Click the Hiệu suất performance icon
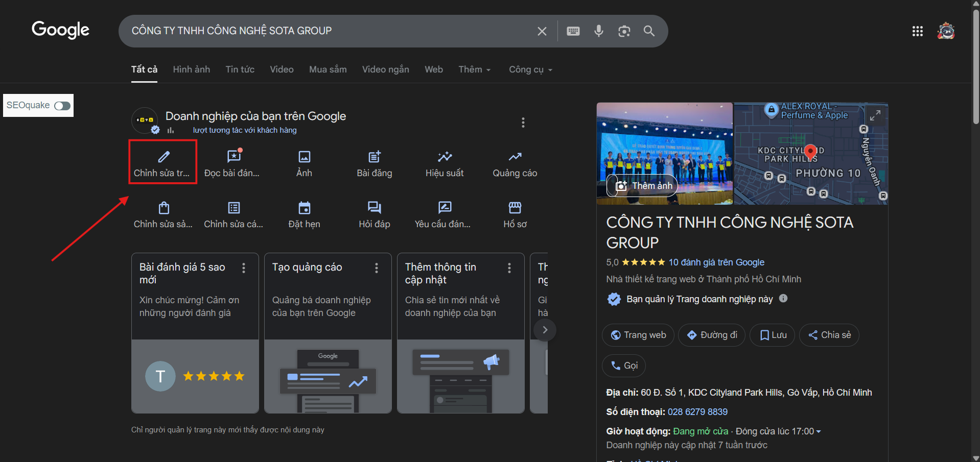The image size is (980, 462). pos(445,157)
